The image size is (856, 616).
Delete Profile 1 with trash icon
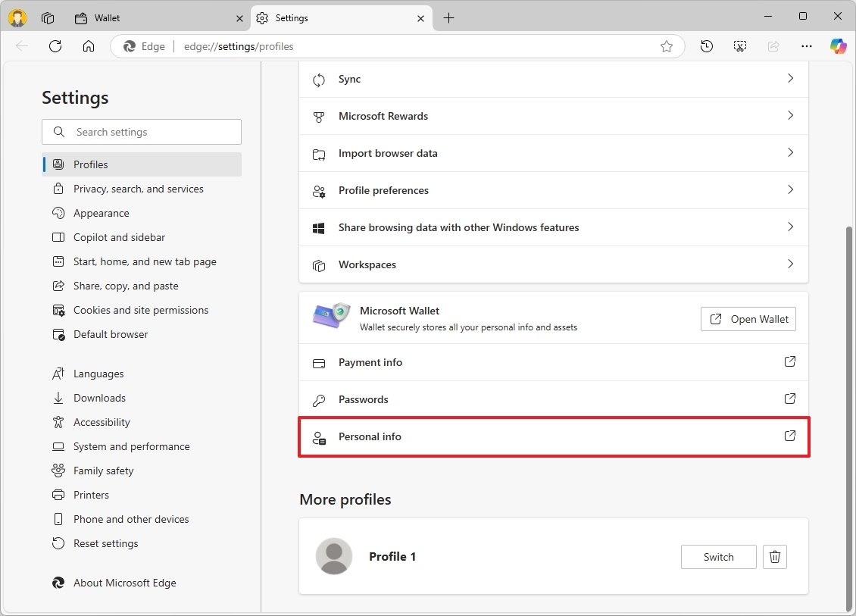coord(775,557)
